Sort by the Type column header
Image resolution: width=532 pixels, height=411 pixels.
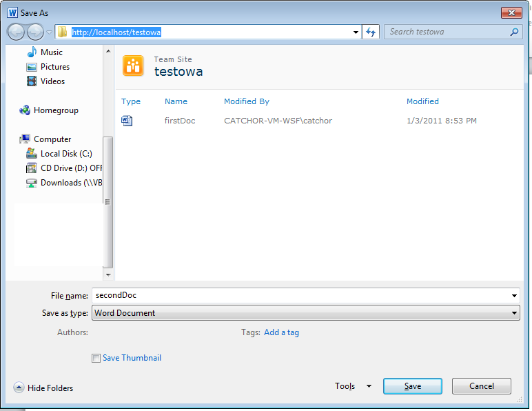(131, 101)
